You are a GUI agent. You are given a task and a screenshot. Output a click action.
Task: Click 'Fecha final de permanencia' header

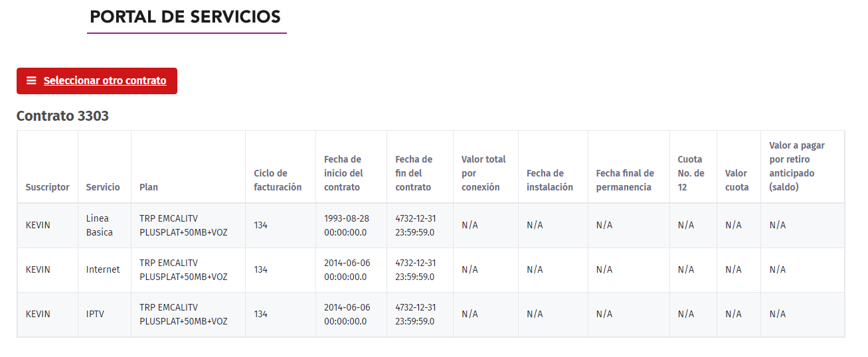point(625,180)
